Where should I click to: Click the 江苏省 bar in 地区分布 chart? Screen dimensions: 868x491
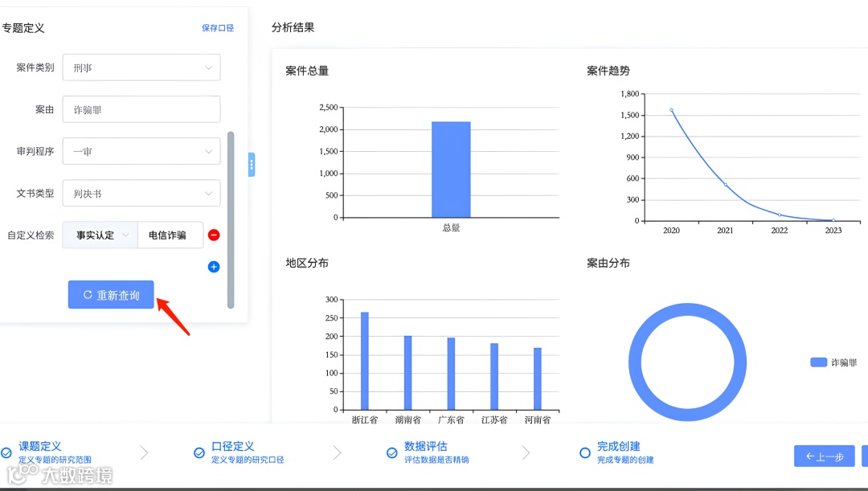pyautogui.click(x=494, y=376)
